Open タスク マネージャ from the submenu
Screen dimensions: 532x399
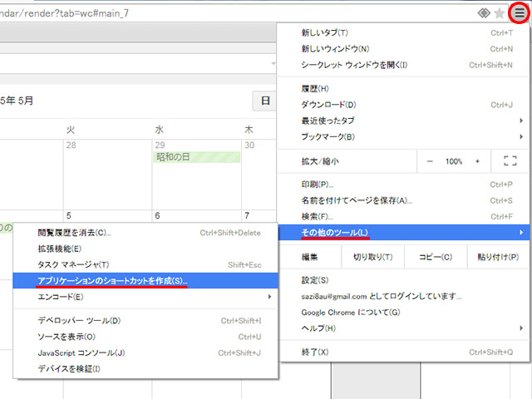pyautogui.click(x=74, y=264)
